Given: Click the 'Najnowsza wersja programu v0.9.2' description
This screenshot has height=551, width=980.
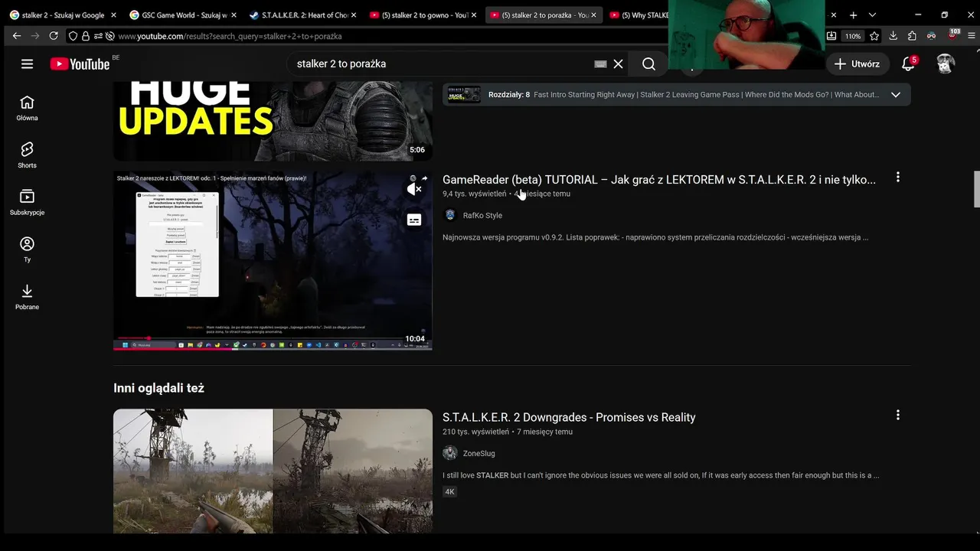Looking at the screenshot, I should (655, 237).
